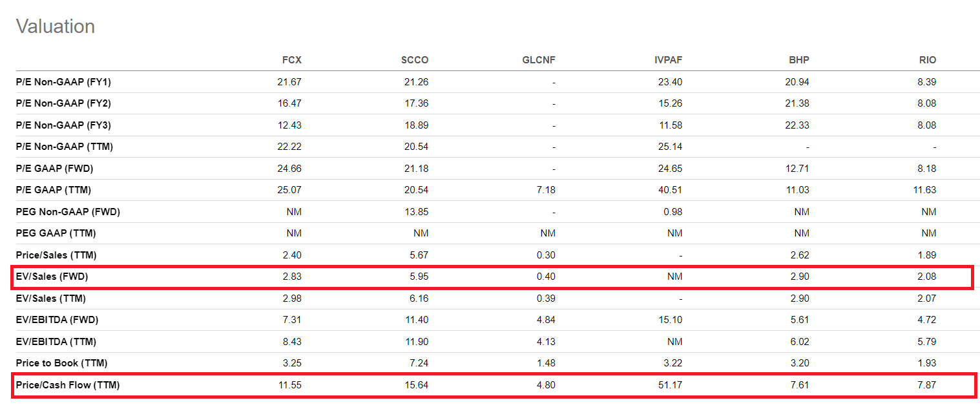Viewport: 980px width, 409px height.
Task: Select the EV/EBITDA (FWD) row label
Action: coord(57,320)
